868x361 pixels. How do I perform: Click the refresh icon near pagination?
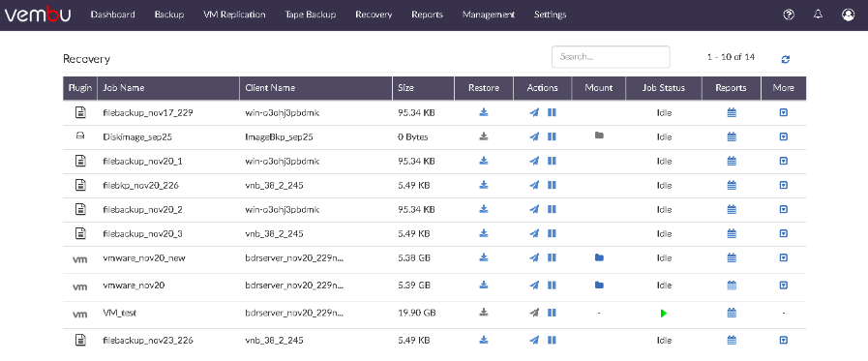[x=785, y=59]
